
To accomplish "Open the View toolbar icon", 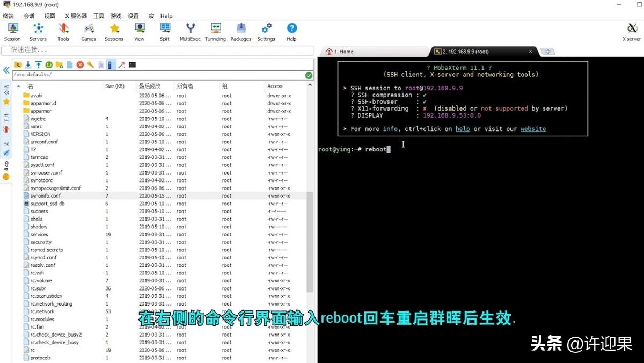I will coord(140,32).
